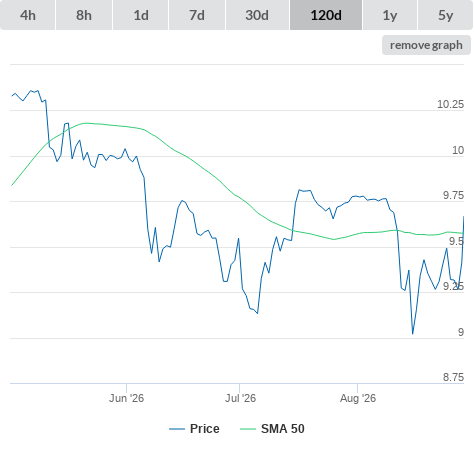Click the Jun '26 axis label
Viewport: 474px width, 455px height.
tap(126, 398)
